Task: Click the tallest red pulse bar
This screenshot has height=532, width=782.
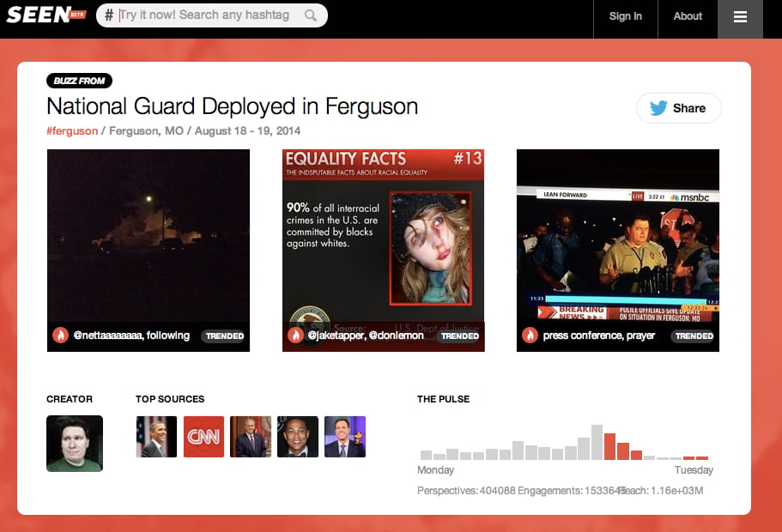Action: (x=610, y=447)
